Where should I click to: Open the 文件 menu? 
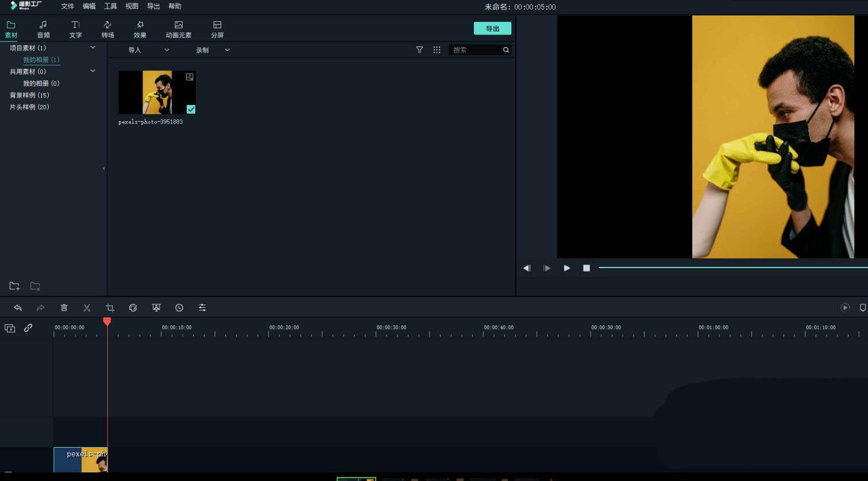click(68, 6)
